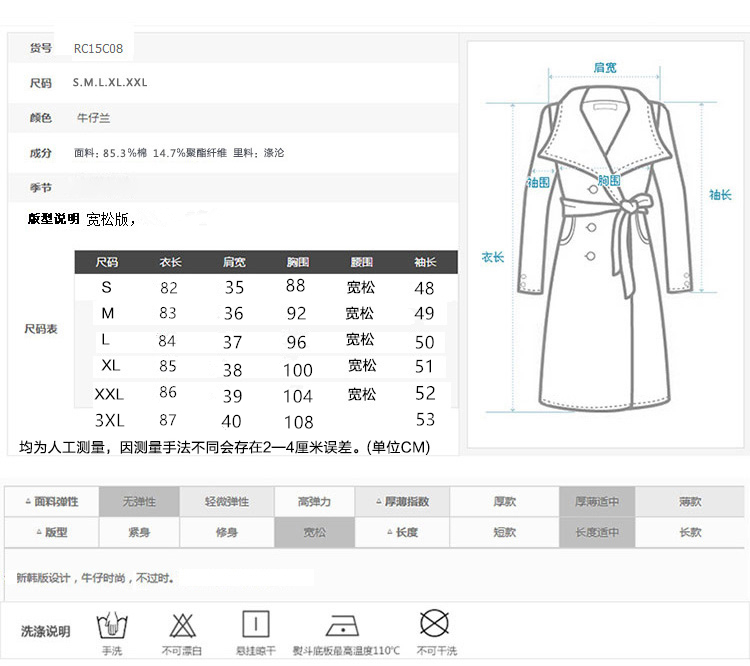Expand the 厚薄指数 category arrow
The image size is (750, 666).
(x=377, y=502)
